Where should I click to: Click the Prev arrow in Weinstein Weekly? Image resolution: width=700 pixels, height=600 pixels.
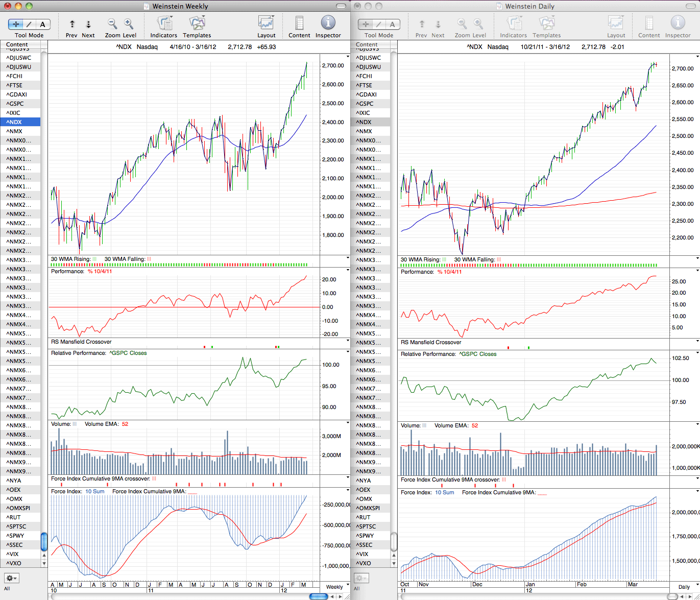[x=72, y=24]
